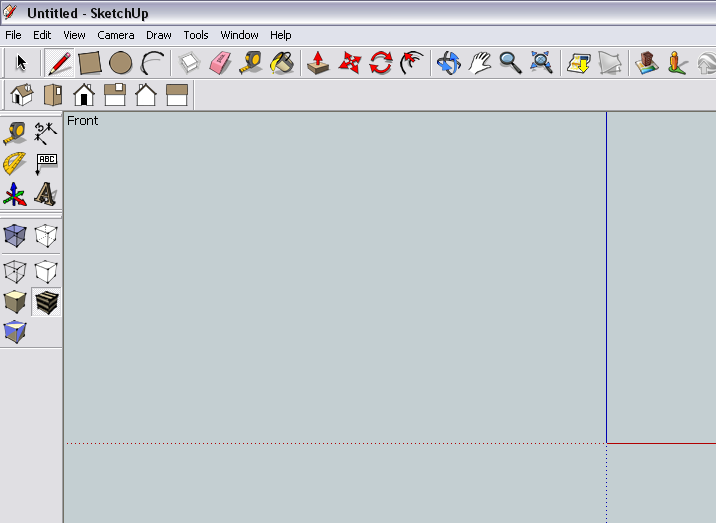Select the Move tool with red arrows
The width and height of the screenshot is (716, 523).
[x=350, y=63]
